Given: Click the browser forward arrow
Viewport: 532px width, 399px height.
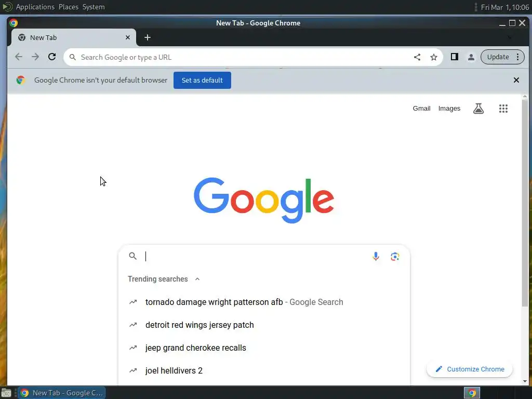Looking at the screenshot, I should point(35,57).
